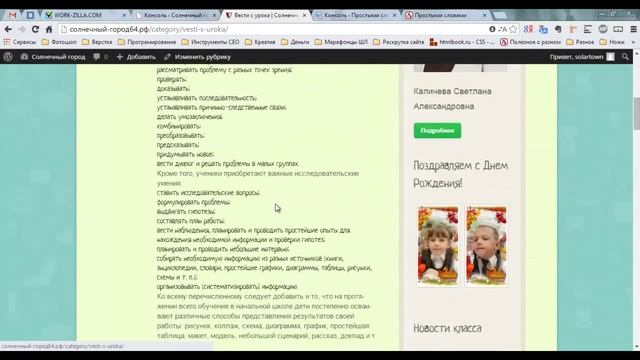Click the line придумывать новое
The image size is (640, 360).
tap(185, 154)
